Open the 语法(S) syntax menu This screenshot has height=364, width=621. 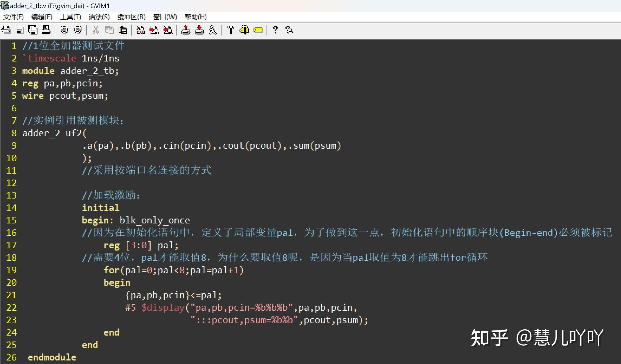tap(99, 17)
